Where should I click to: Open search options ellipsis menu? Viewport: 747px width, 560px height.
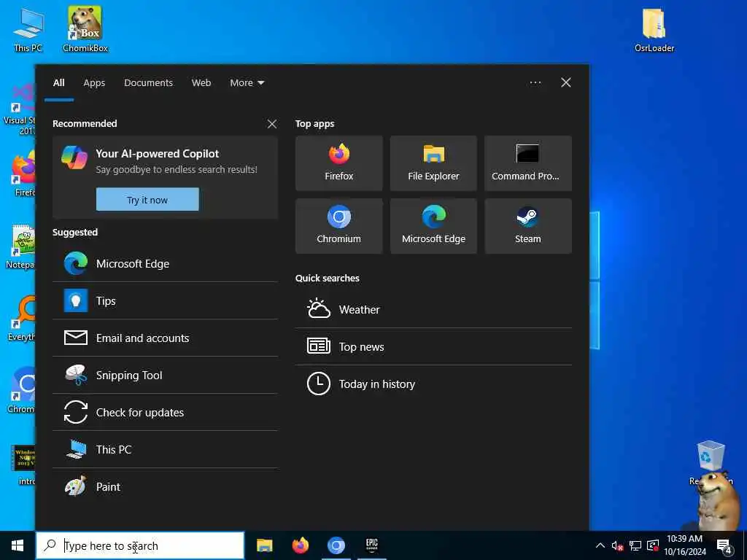click(535, 83)
